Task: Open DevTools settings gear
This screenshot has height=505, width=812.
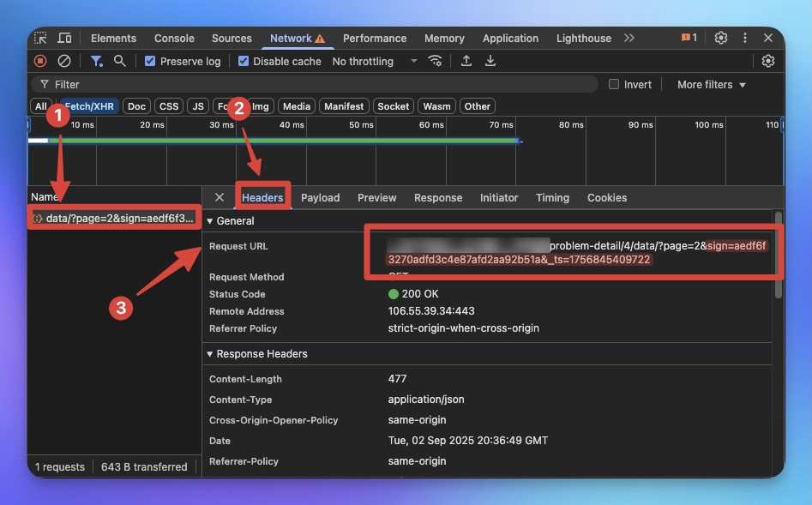Action: pos(721,38)
